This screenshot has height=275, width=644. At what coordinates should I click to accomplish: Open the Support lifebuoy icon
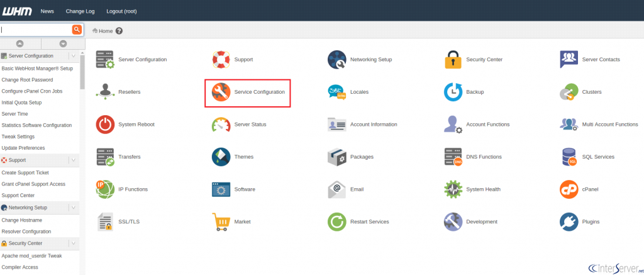221,60
